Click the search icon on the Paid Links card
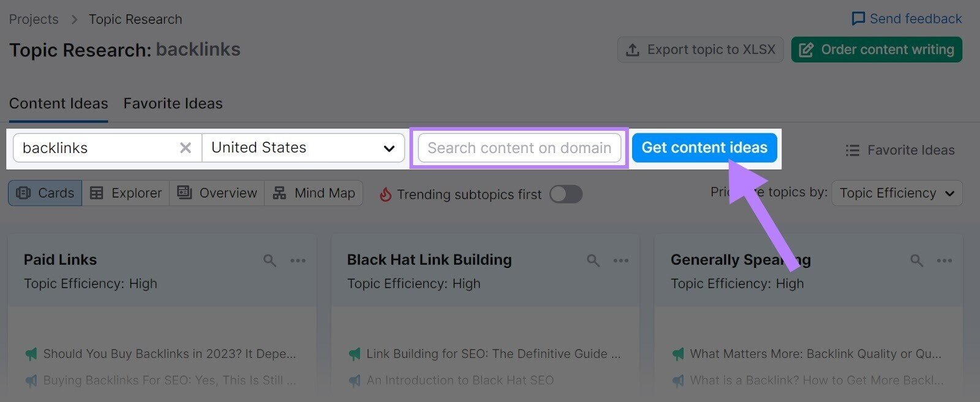The height and width of the screenshot is (402, 980). 269,260
